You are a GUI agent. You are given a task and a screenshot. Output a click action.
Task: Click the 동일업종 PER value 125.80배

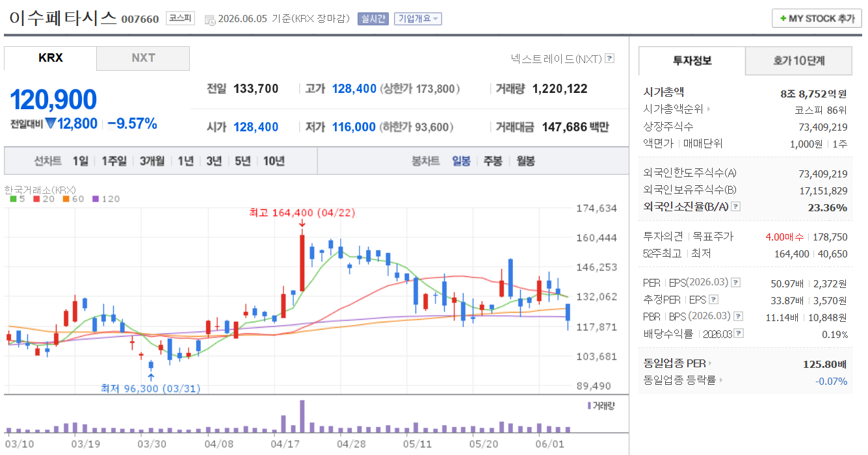coord(825,363)
